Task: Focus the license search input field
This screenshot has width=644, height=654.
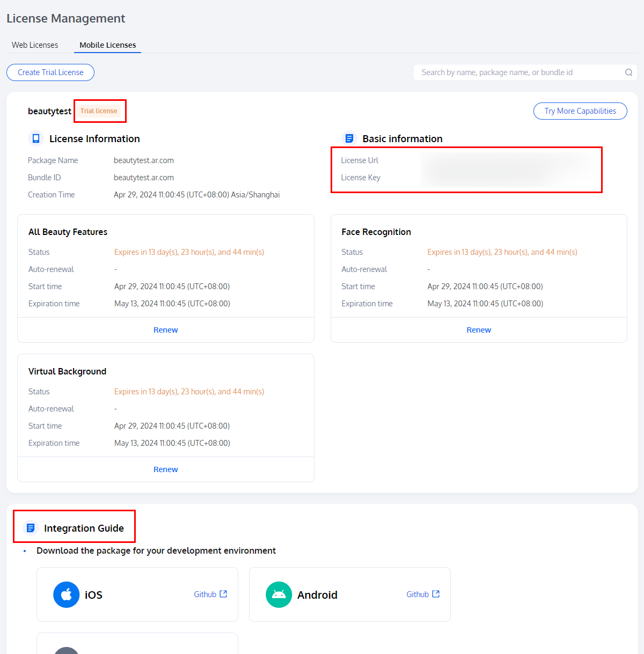Action: pyautogui.click(x=525, y=72)
